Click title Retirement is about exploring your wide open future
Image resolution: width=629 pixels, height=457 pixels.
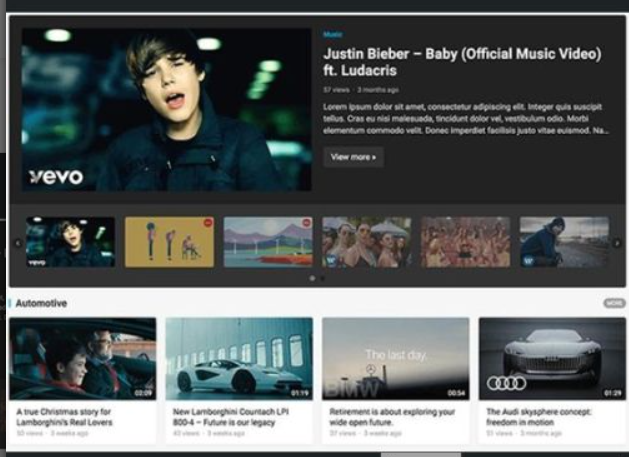[x=392, y=417]
